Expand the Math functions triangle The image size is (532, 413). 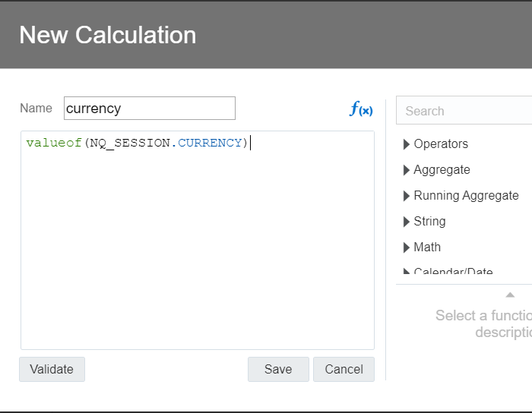[x=407, y=247]
